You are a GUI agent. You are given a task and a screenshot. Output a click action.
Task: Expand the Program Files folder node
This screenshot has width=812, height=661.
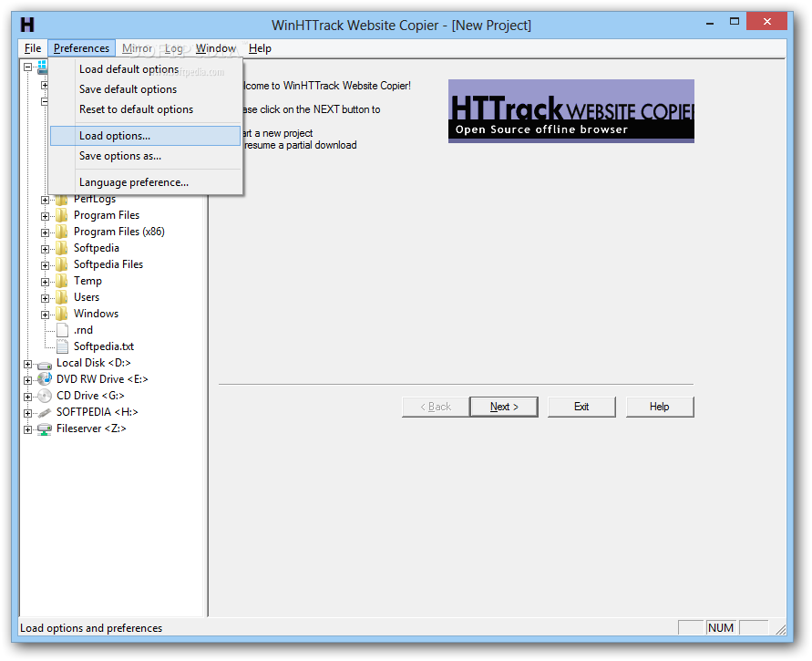click(x=45, y=217)
